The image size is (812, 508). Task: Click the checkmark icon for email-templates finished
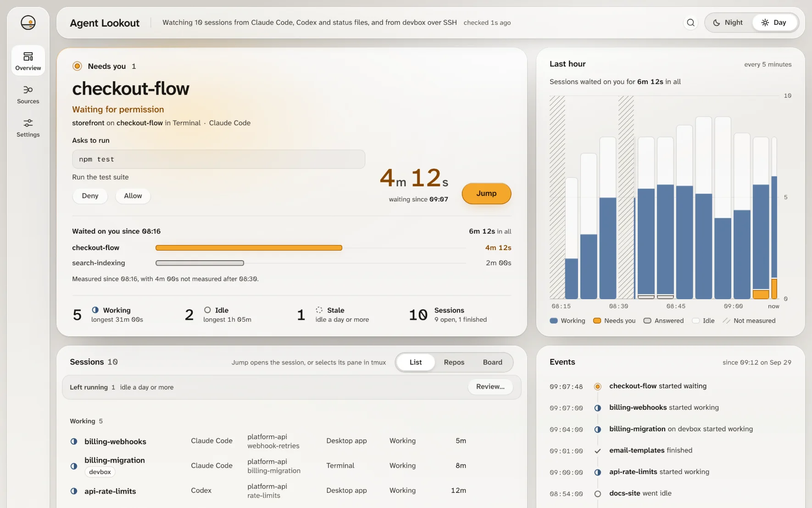coord(598,451)
